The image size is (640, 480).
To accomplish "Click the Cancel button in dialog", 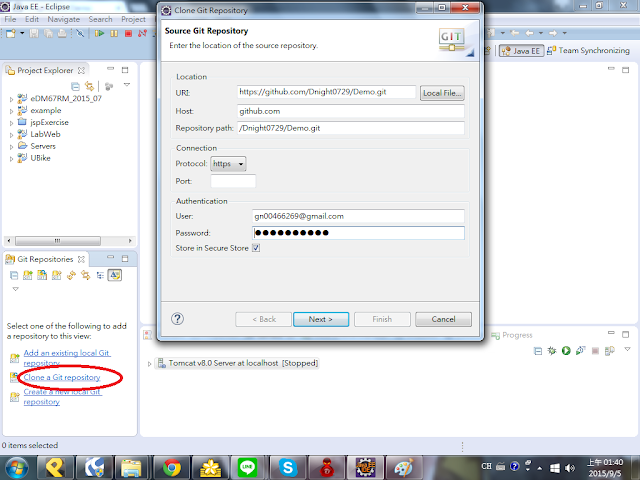I will pyautogui.click(x=443, y=319).
